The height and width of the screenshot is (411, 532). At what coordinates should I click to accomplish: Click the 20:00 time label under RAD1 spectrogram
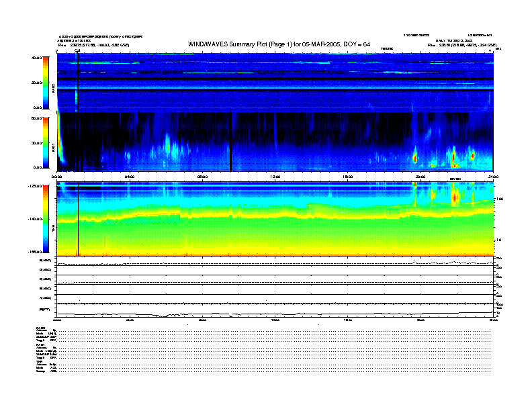pos(420,177)
